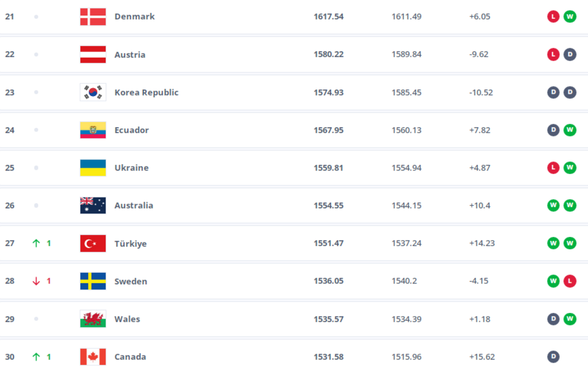Click the Wales dragon flag
The width and height of the screenshot is (588, 371).
93,319
